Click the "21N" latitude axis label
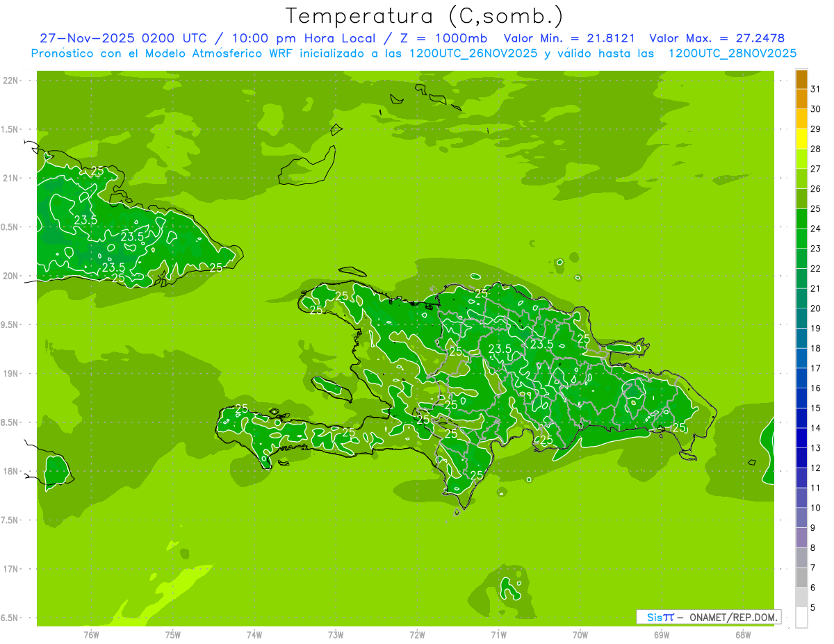Viewport: 834px width, 644px height. coord(10,178)
